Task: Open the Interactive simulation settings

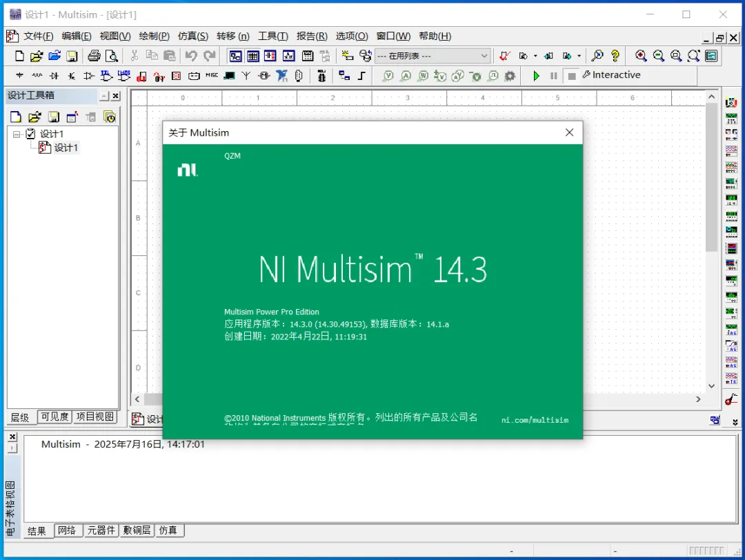Action: click(611, 75)
